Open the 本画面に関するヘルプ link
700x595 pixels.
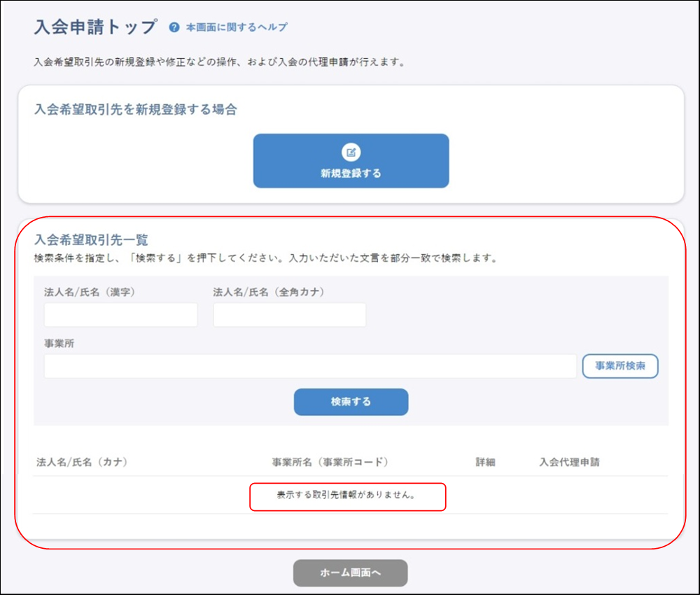(232, 27)
